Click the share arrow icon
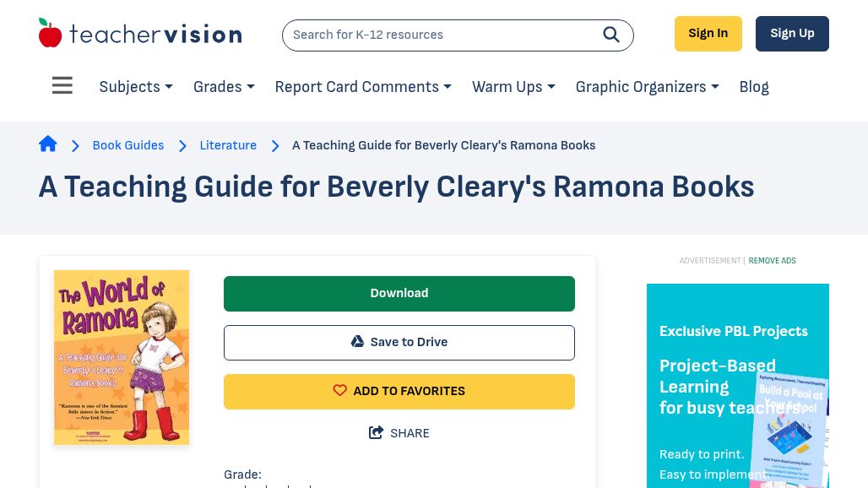 (377, 433)
